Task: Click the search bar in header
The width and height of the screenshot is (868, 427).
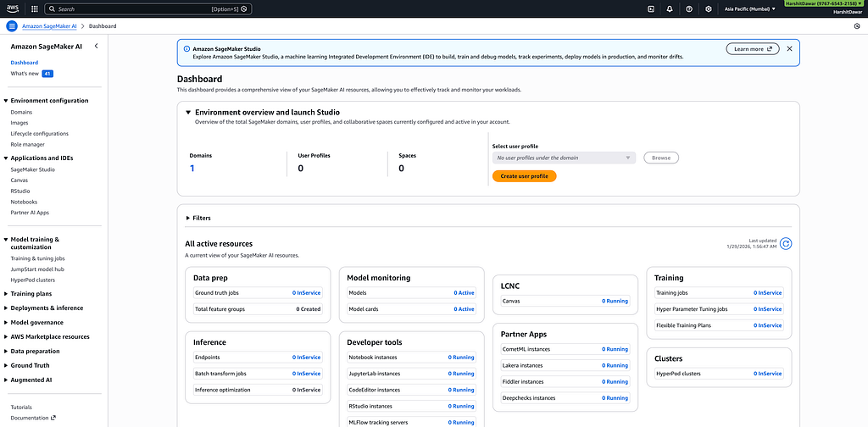Action: [147, 8]
